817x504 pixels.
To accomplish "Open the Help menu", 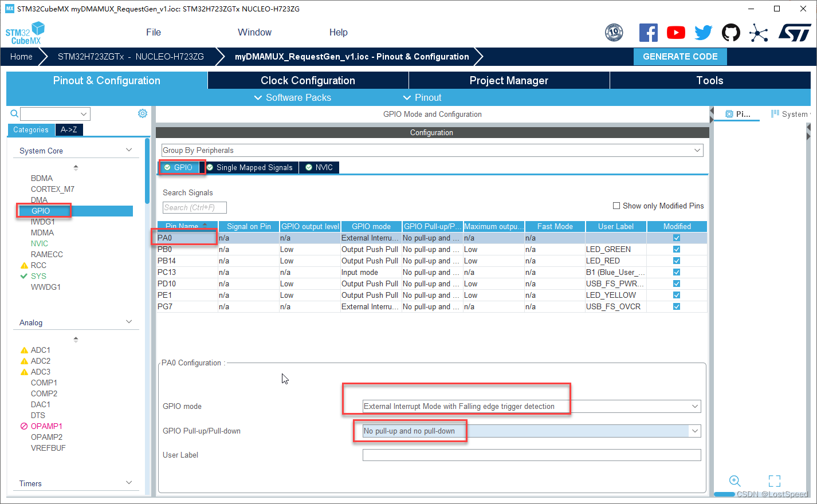I will [x=339, y=32].
